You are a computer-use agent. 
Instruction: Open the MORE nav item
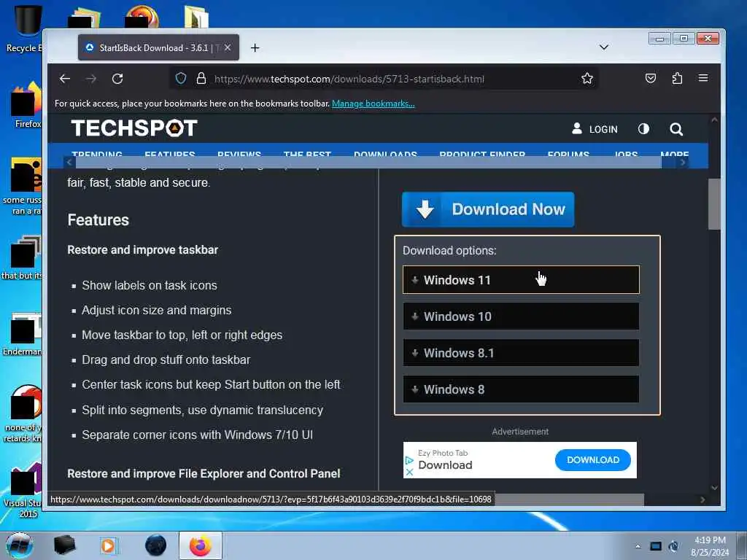pos(674,154)
